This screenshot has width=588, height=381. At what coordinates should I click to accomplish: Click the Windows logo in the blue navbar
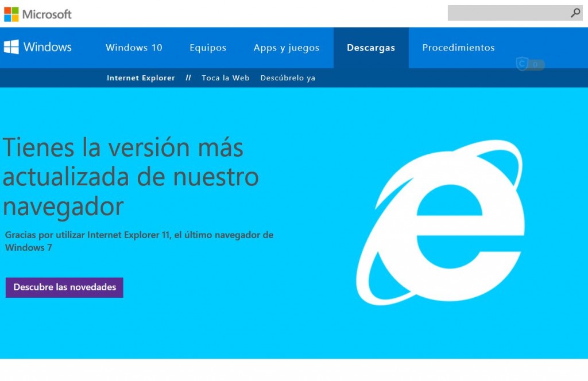tap(11, 46)
